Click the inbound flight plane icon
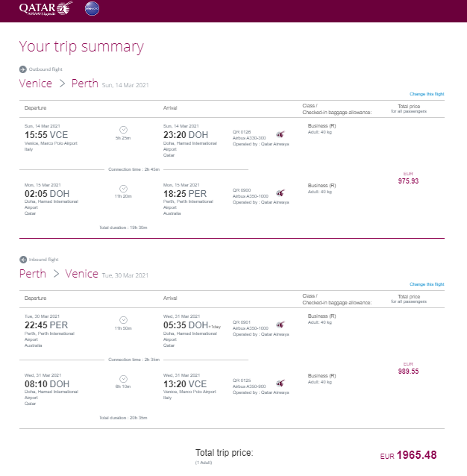Image resolution: width=467 pixels, height=476 pixels. [23, 260]
